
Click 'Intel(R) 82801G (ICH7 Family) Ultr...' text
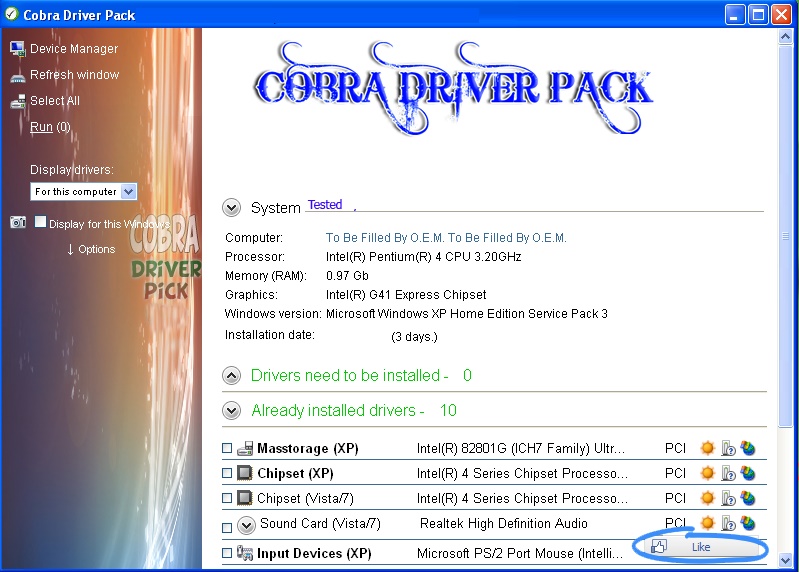coord(521,448)
